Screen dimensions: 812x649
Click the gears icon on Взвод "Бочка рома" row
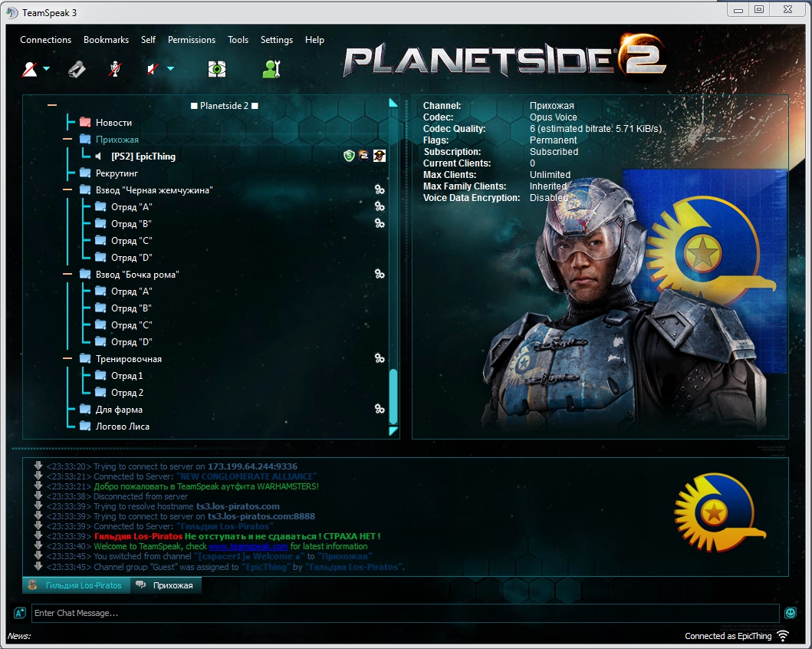pos(380,274)
